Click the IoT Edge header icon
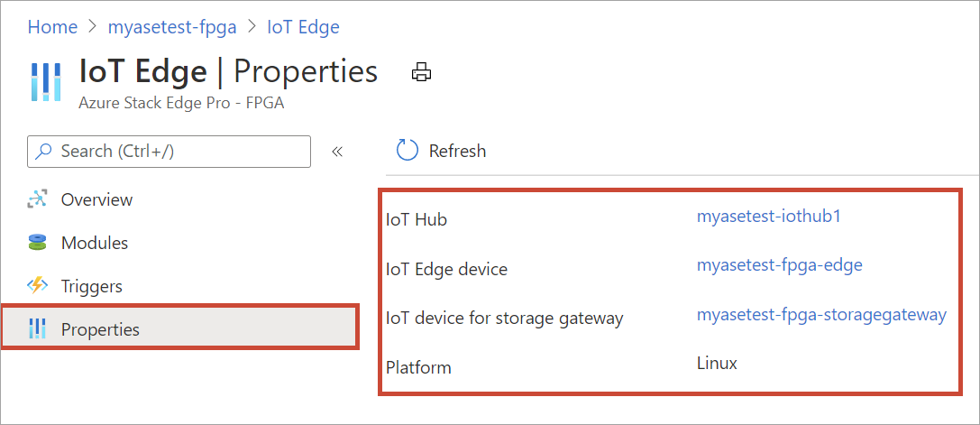Viewport: 980px width, 425px height. (x=45, y=81)
